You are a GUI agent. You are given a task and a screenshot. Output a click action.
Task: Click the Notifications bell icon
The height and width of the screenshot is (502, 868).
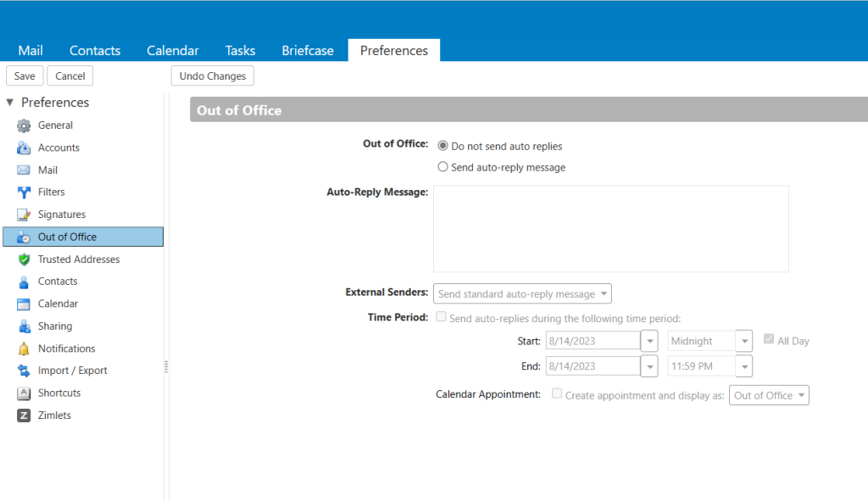[x=24, y=349]
